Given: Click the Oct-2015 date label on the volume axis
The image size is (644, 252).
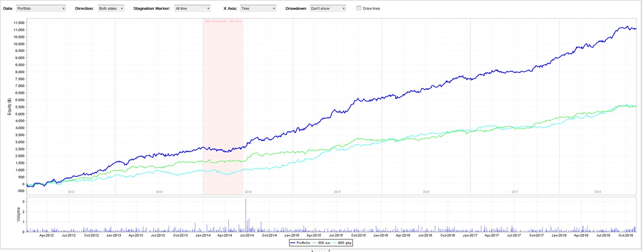Looking at the screenshot, I should (358, 235).
